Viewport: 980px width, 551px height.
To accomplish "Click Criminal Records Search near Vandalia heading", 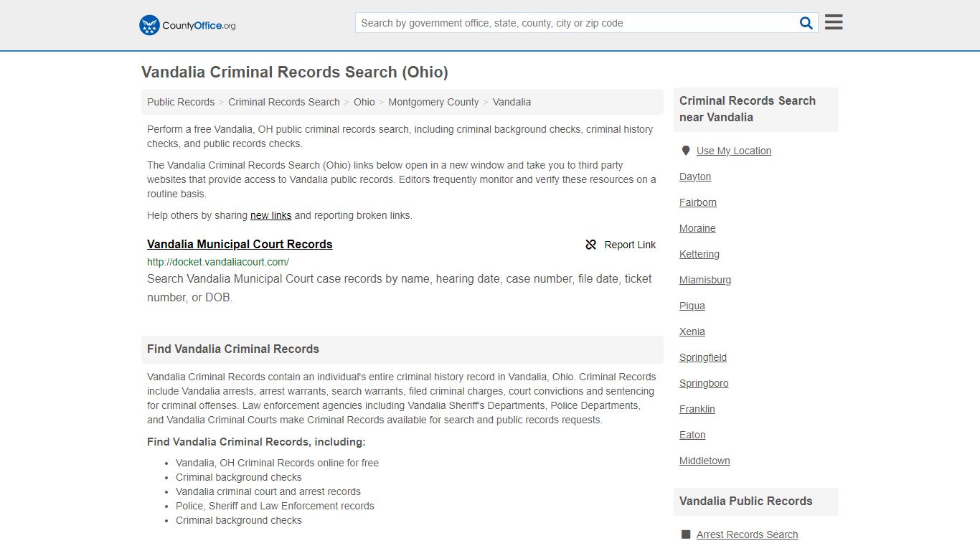I will coord(748,109).
